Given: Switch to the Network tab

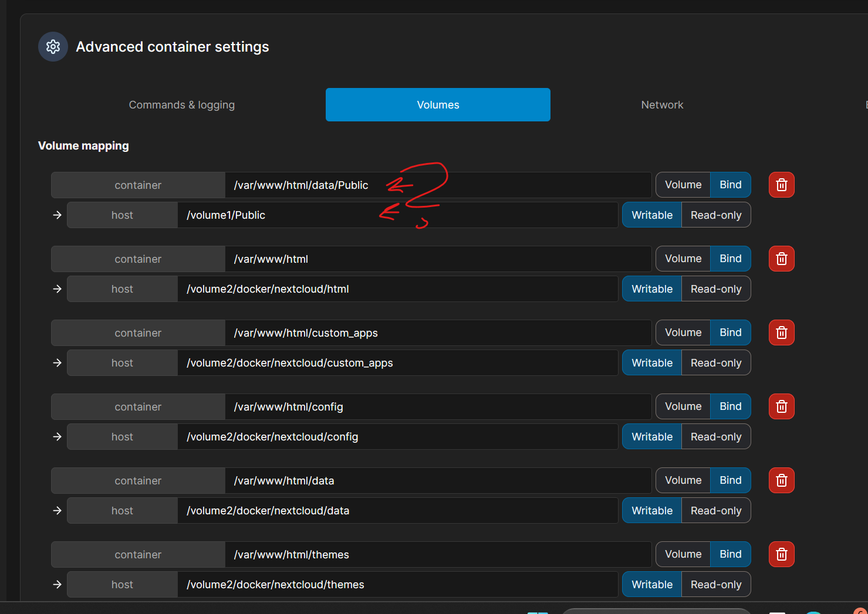Looking at the screenshot, I should [661, 105].
